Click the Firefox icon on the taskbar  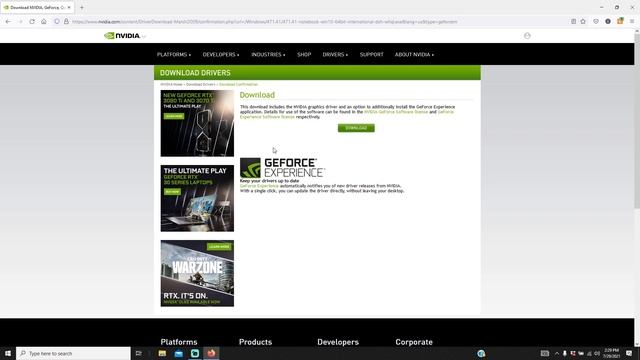(x=211, y=353)
